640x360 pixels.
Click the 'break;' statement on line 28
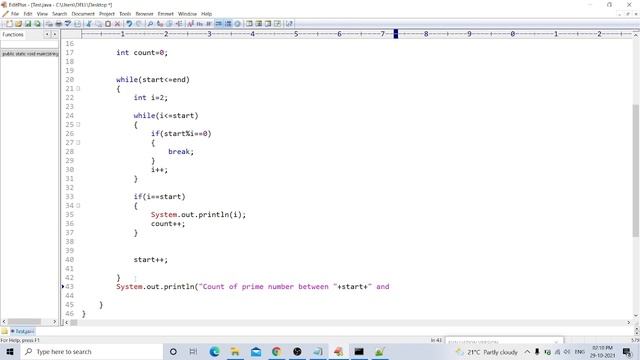tap(181, 151)
